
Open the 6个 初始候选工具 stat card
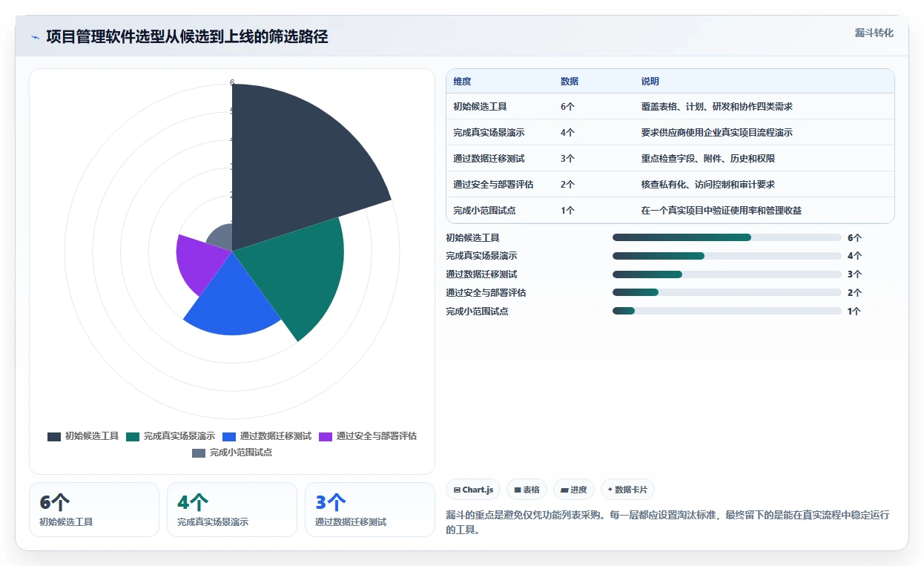point(94,510)
